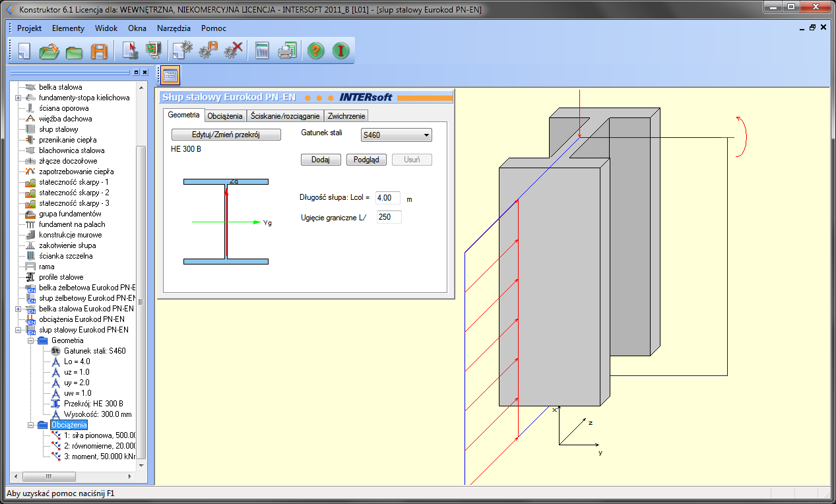Expand the belka stalowa Eurokod PN-EN node

click(x=18, y=309)
